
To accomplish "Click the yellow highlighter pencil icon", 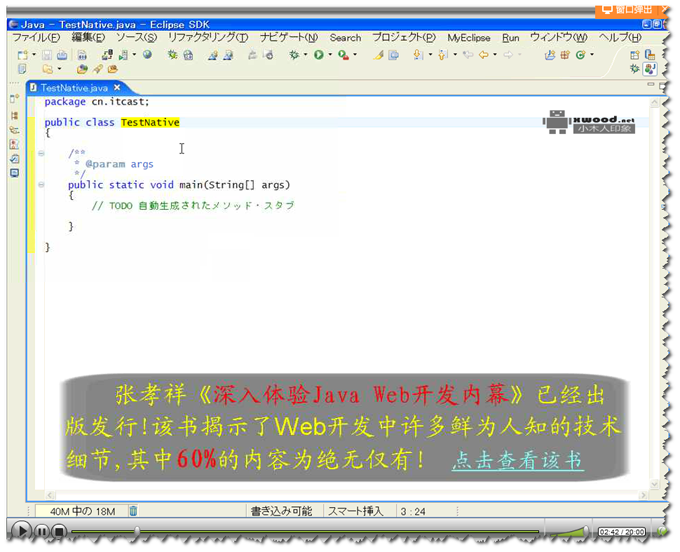I will (378, 55).
